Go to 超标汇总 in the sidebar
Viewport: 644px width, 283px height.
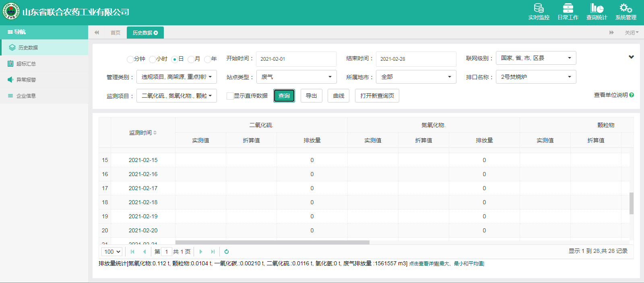click(x=26, y=64)
